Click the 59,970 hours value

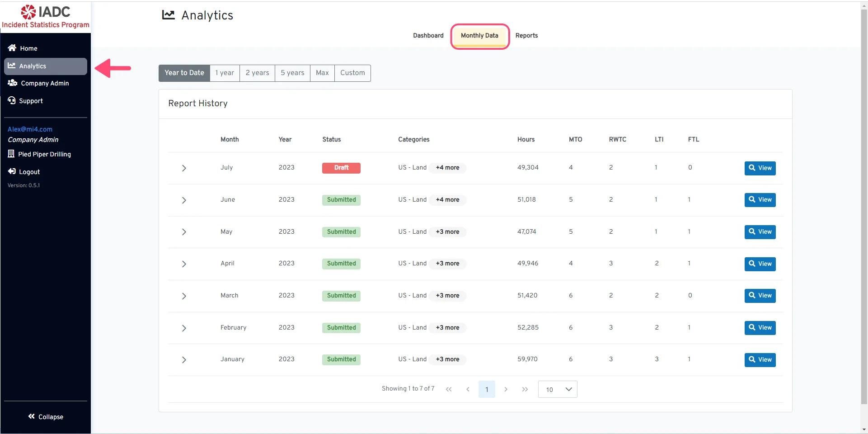tap(527, 359)
